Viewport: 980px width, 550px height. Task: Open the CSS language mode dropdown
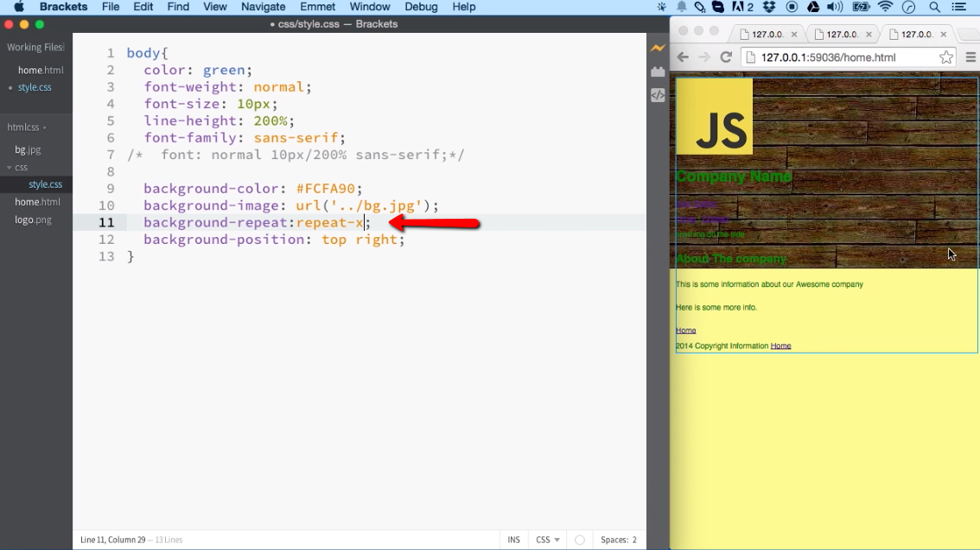point(547,540)
